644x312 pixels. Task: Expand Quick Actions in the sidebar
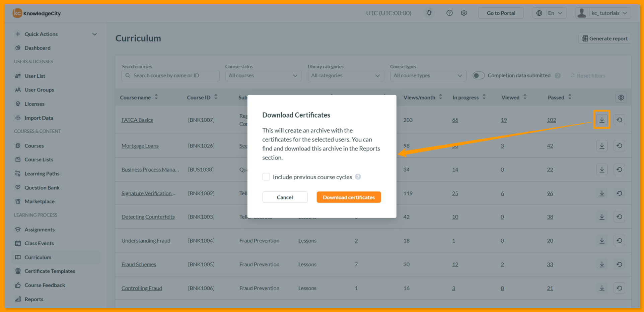coord(56,34)
